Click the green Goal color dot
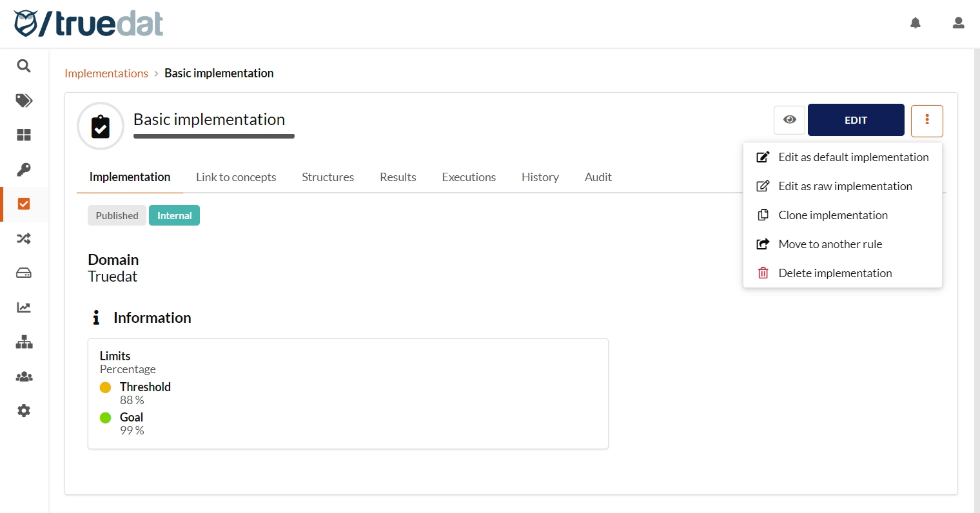980x513 pixels. click(x=106, y=418)
